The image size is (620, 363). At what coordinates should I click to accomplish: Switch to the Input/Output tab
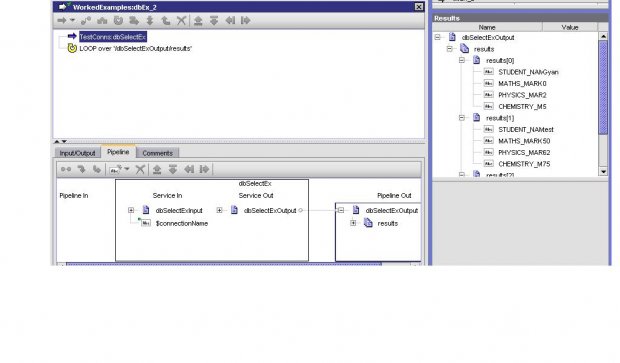pos(78,153)
